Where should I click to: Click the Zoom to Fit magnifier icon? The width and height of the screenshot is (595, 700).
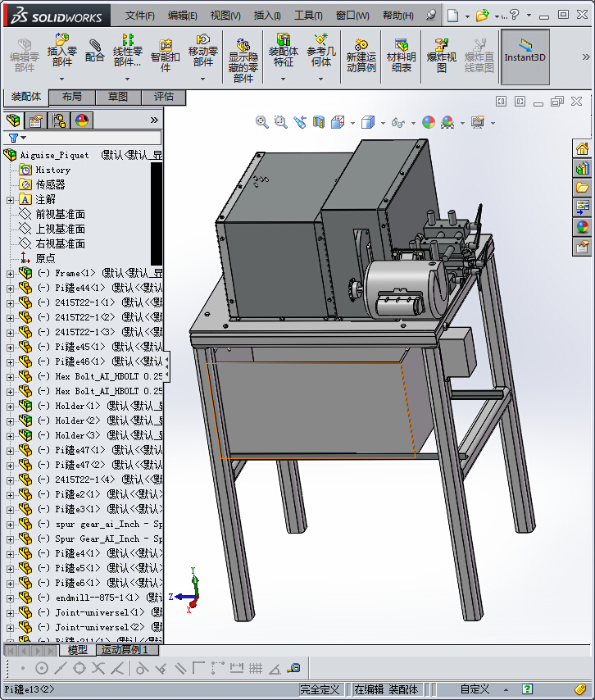[x=262, y=122]
